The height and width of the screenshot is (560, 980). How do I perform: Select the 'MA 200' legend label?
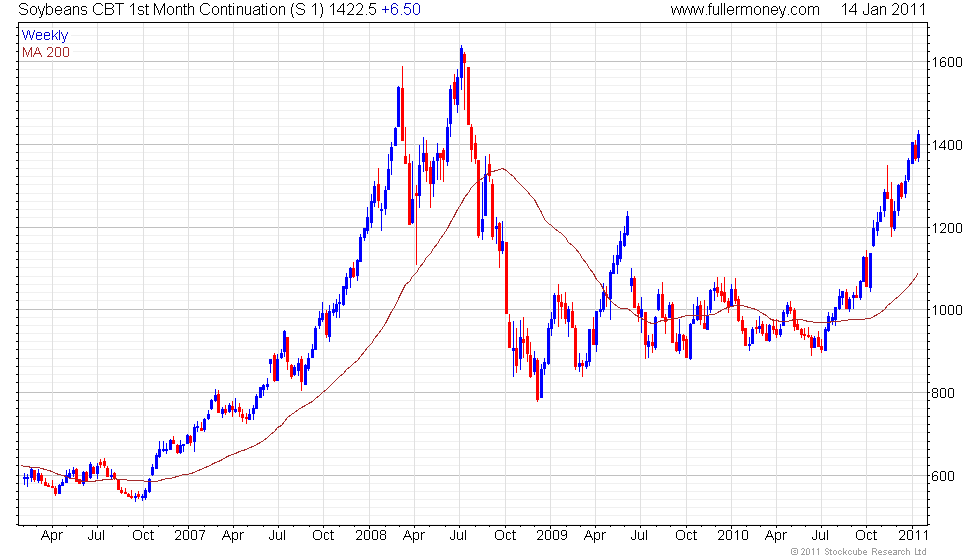[46, 52]
